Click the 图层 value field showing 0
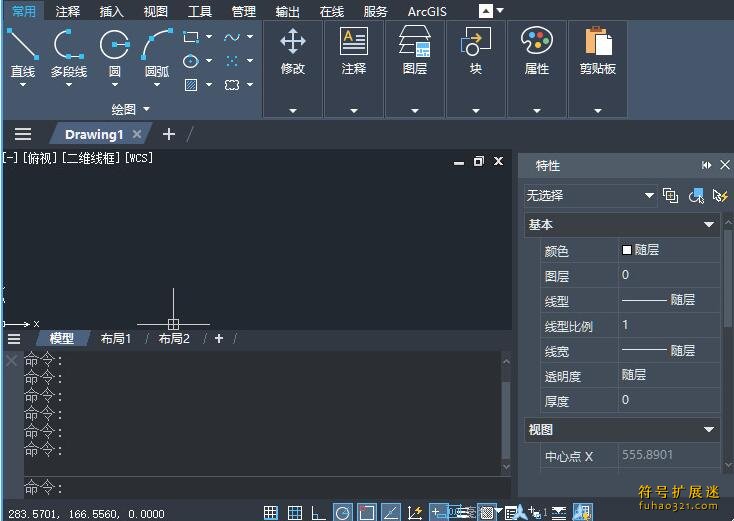 (669, 275)
